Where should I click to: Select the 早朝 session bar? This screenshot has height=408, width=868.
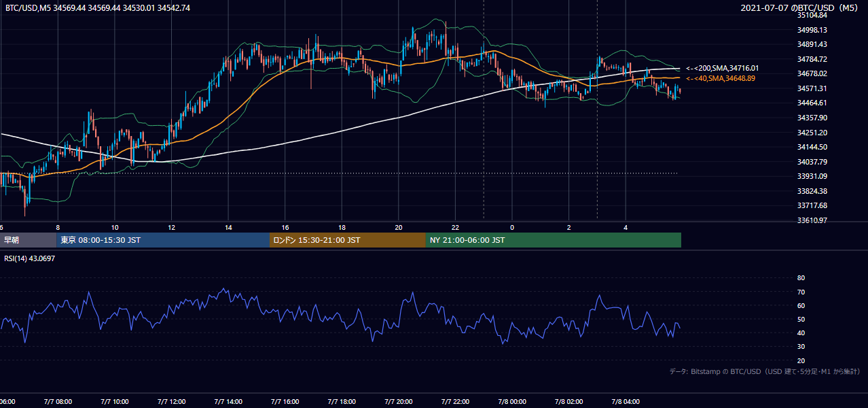point(29,240)
